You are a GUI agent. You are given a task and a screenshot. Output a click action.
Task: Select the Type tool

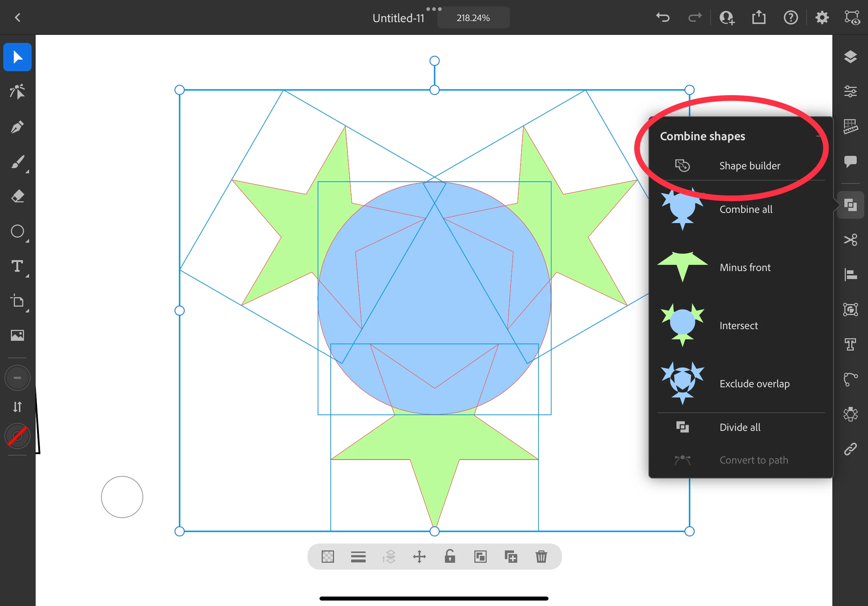17,266
